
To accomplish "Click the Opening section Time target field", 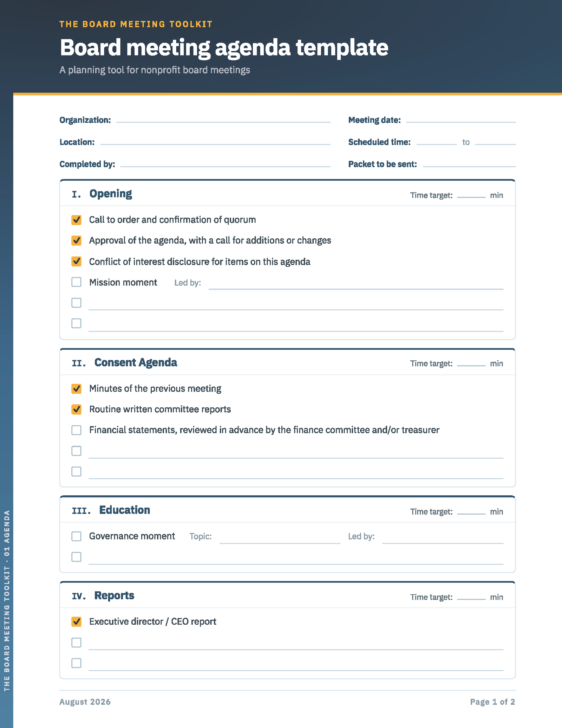I will pyautogui.click(x=471, y=195).
